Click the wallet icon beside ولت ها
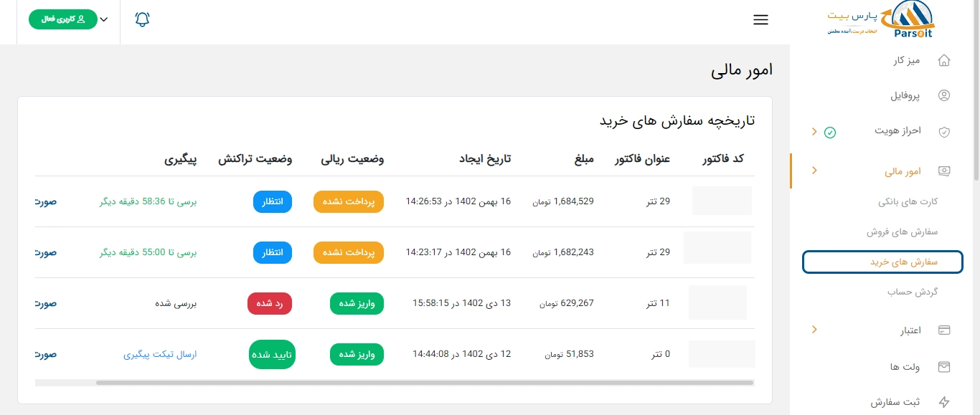The image size is (980, 415). tap(944, 367)
